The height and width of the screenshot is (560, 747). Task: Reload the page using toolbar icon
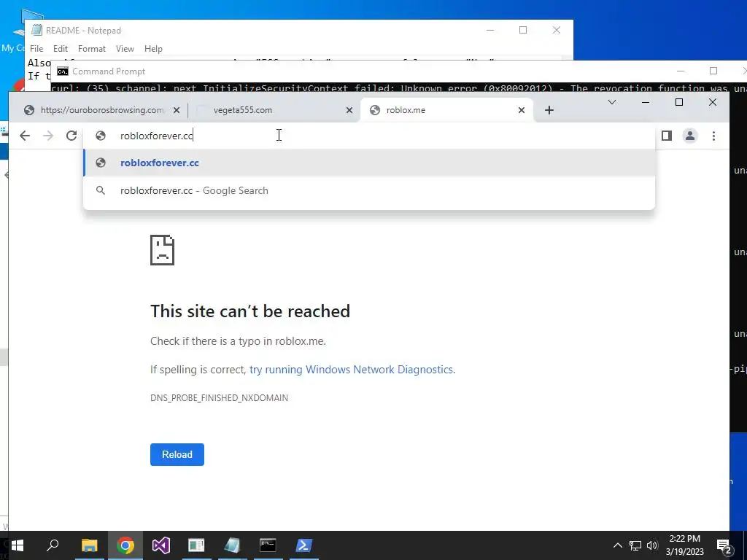[x=71, y=136]
